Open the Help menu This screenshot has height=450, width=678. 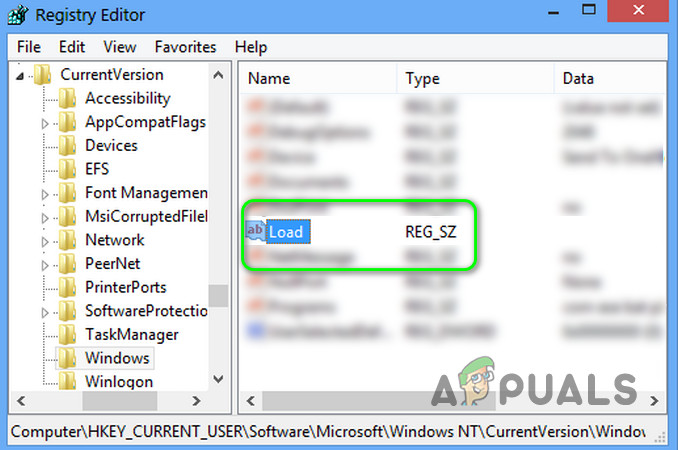(251, 47)
